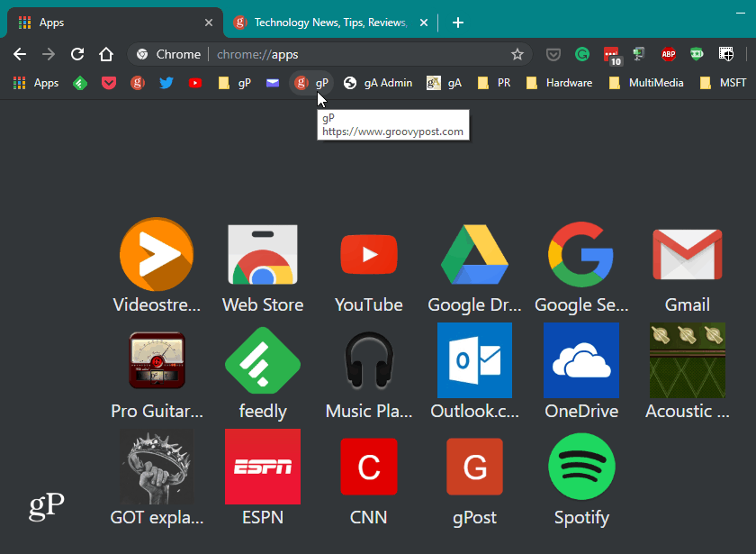Screen dimensions: 756x554
Task: Open Apps shortcut in bookmarks bar
Action: 36,83
